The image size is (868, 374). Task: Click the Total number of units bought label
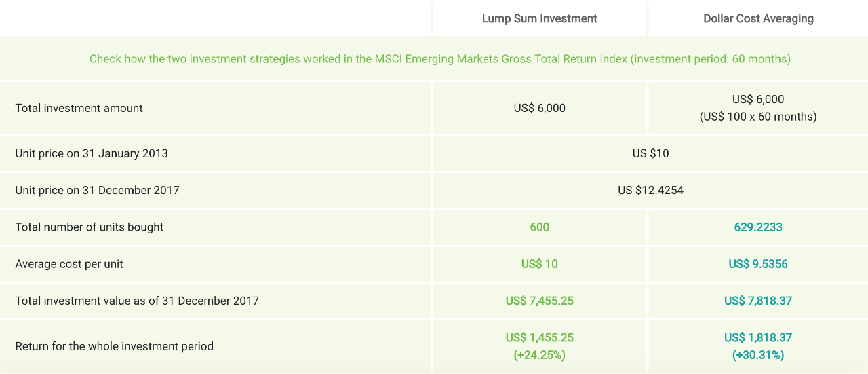pyautogui.click(x=90, y=227)
